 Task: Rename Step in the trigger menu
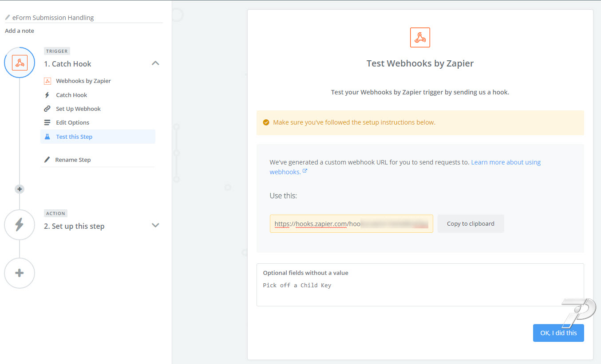[73, 160]
